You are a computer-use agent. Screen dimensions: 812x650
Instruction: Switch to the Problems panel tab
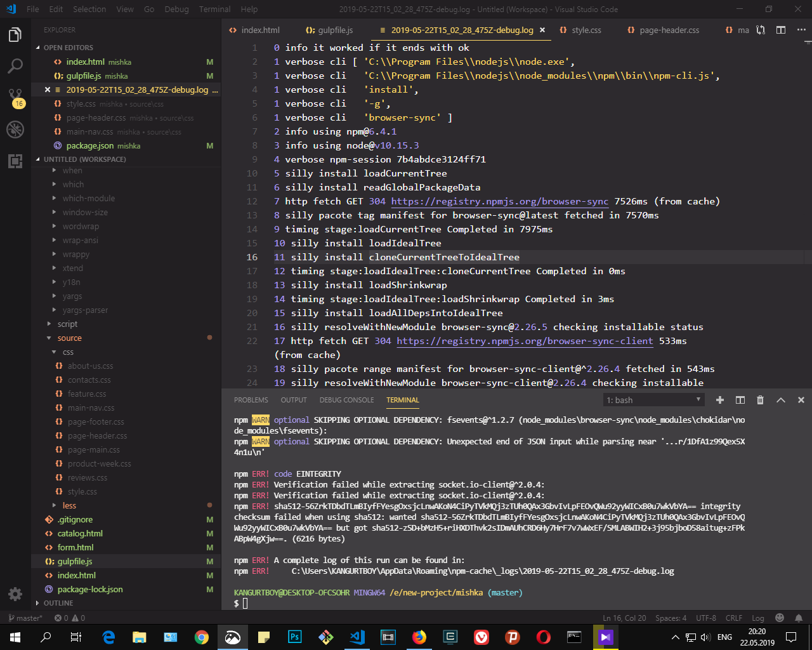[251, 400]
